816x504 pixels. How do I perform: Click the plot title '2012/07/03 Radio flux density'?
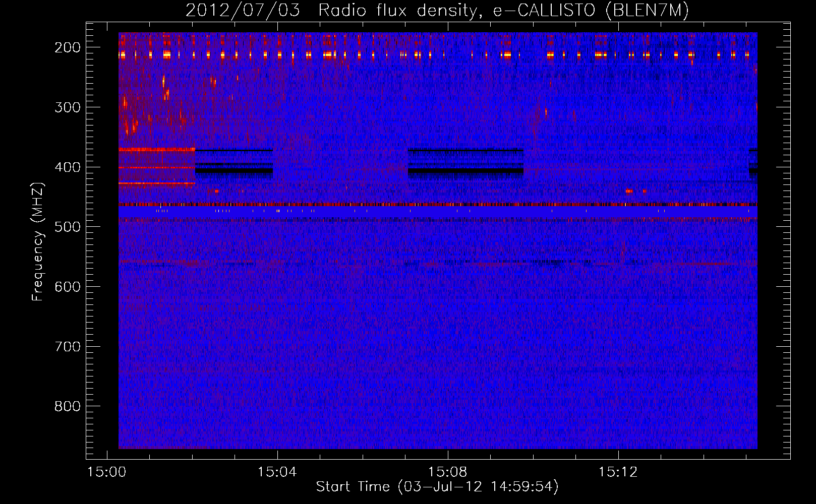[x=437, y=10]
